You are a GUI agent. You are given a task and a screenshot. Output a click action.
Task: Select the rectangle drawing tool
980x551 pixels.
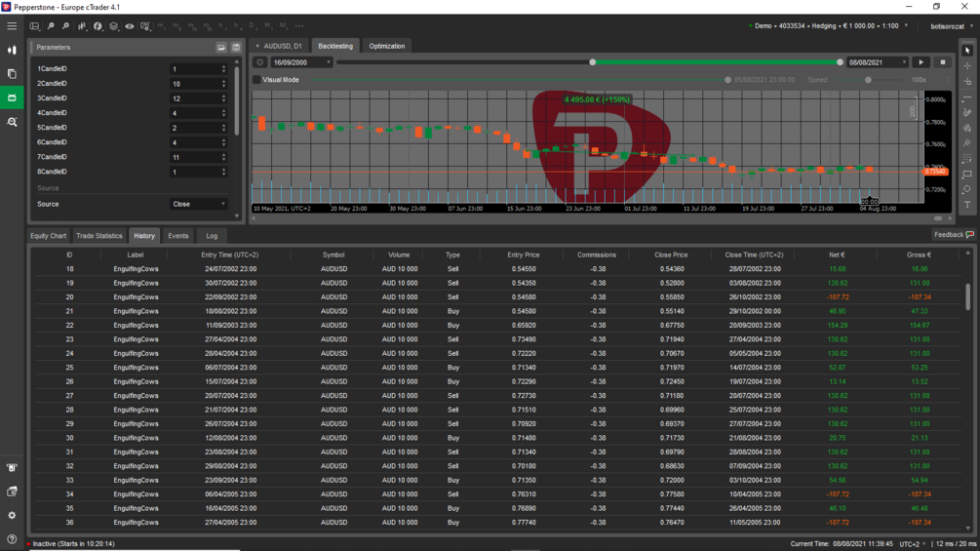[967, 175]
